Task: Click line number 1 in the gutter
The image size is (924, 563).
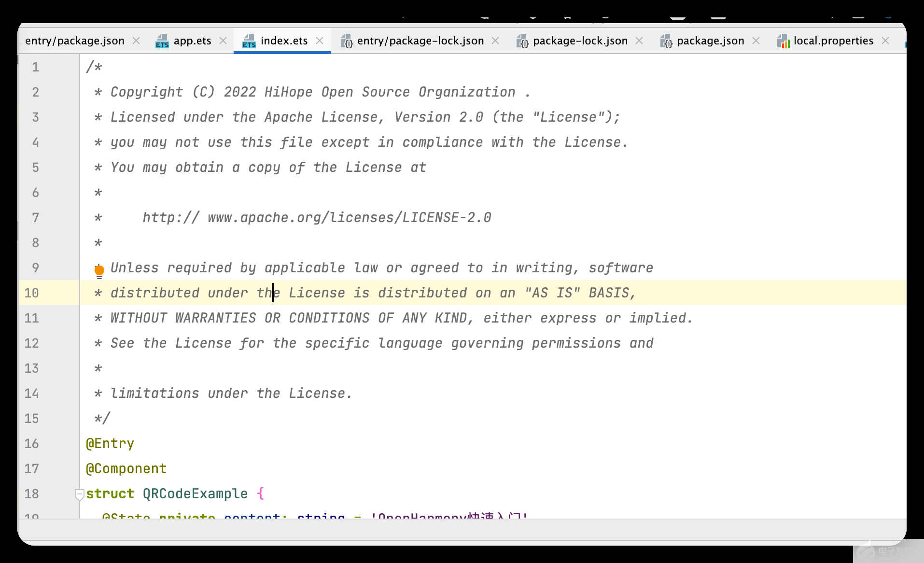Action: click(x=35, y=67)
